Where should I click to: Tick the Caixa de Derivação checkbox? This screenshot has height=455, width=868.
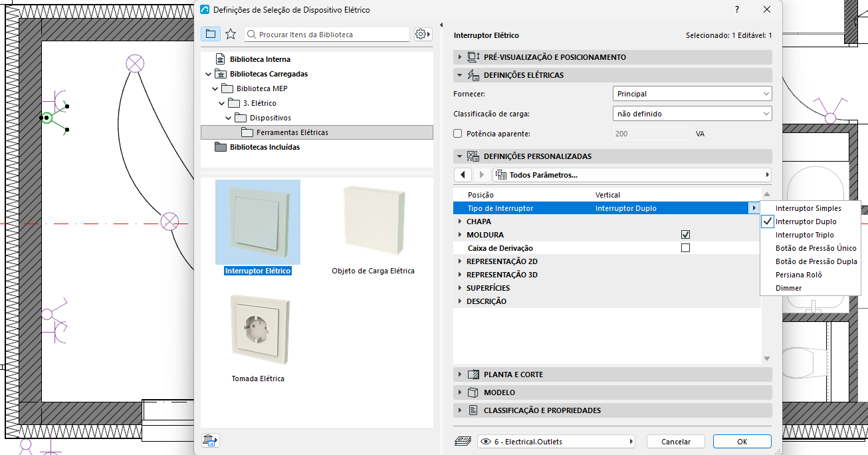pos(685,248)
